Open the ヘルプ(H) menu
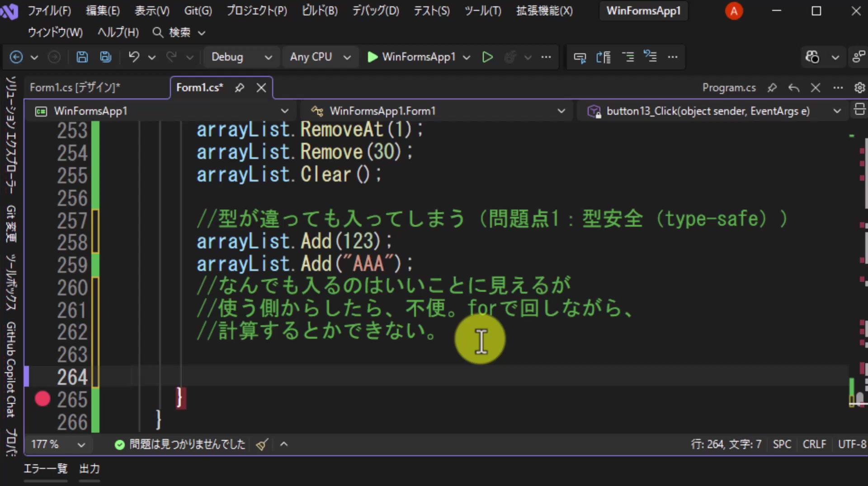The height and width of the screenshot is (486, 868). coord(118,33)
